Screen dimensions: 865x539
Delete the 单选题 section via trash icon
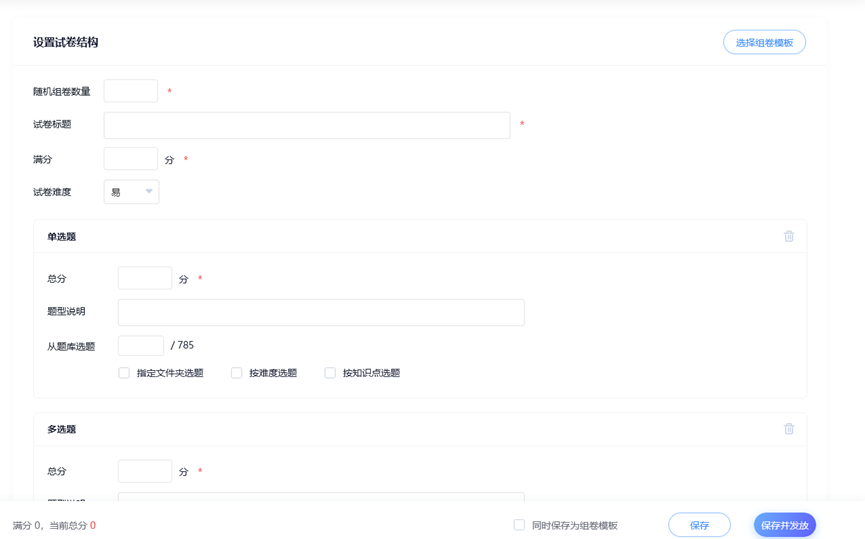tap(789, 236)
